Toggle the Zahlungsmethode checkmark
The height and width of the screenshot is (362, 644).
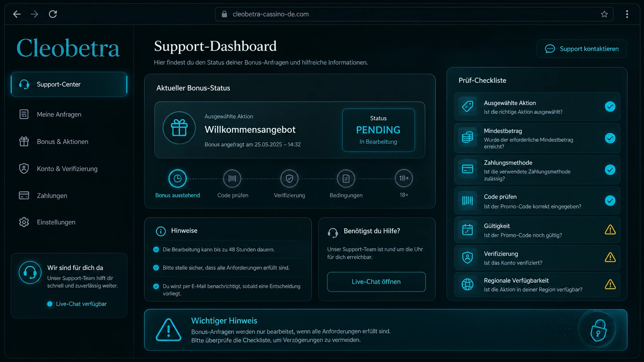pyautogui.click(x=610, y=170)
